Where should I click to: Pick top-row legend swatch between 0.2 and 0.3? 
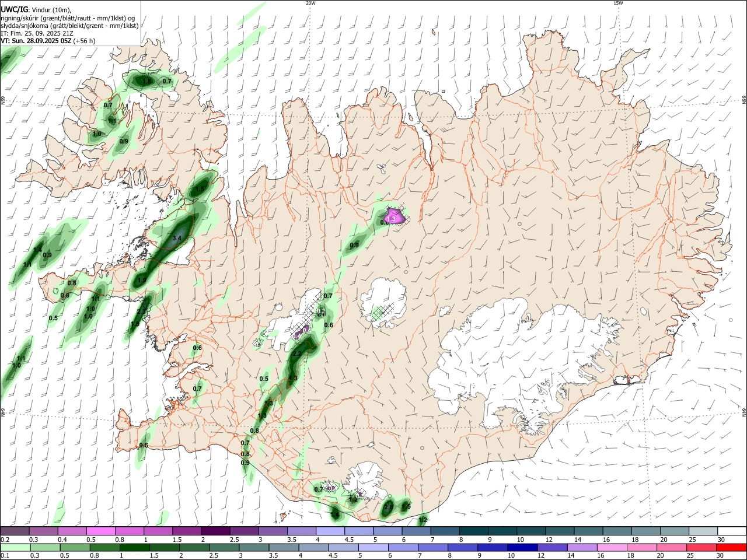point(15,531)
